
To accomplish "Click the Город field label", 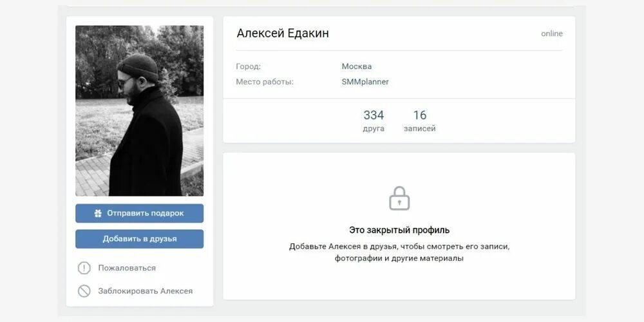I will [x=248, y=66].
